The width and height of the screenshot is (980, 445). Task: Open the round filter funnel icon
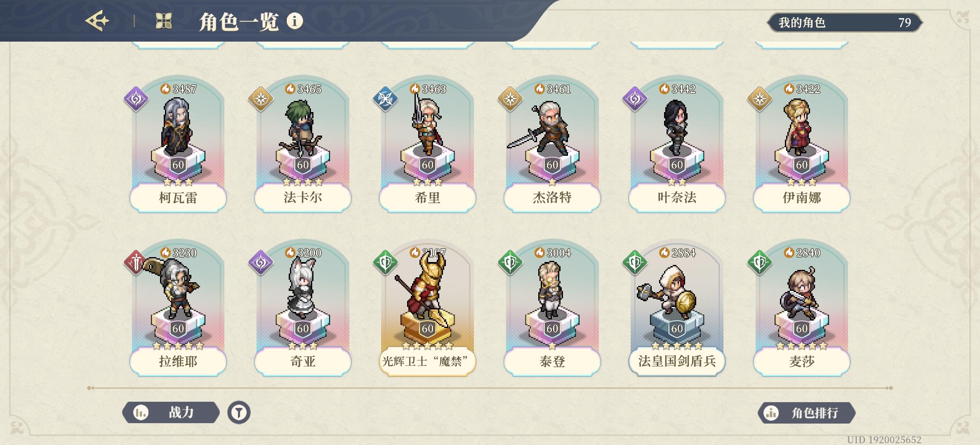pos(239,412)
